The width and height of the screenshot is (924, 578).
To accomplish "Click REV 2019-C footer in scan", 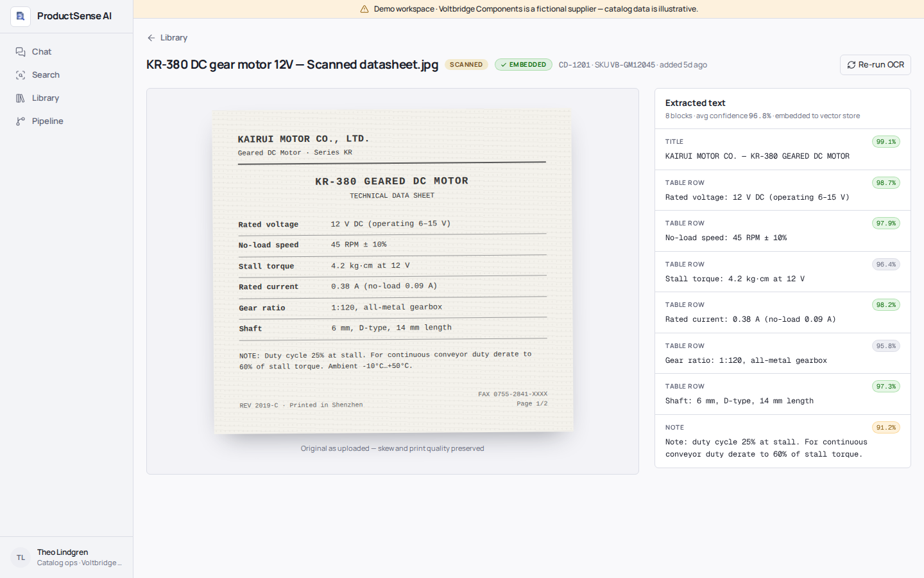I will 301,405.
